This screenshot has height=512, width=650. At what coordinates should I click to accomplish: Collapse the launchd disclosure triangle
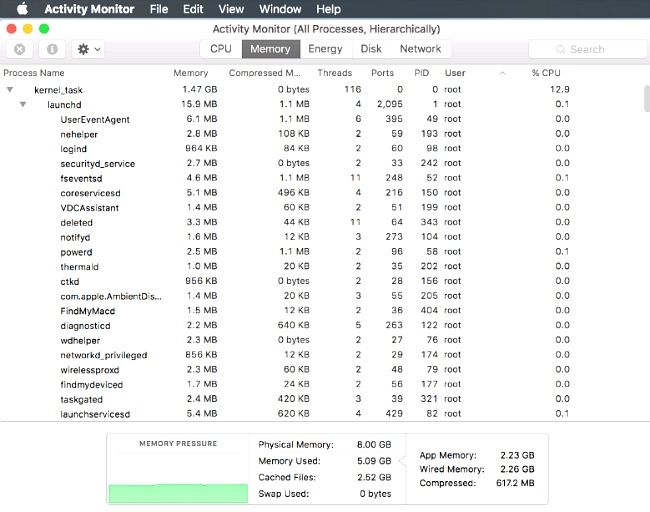[23, 104]
